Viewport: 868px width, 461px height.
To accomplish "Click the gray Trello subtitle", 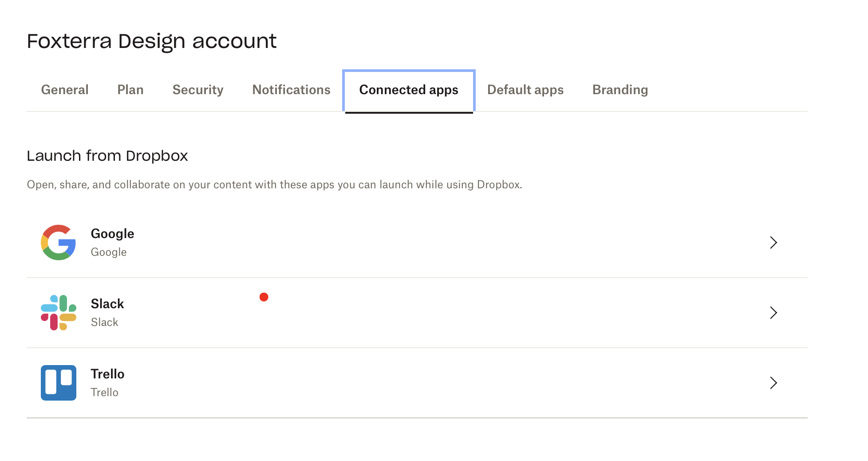I will [105, 393].
